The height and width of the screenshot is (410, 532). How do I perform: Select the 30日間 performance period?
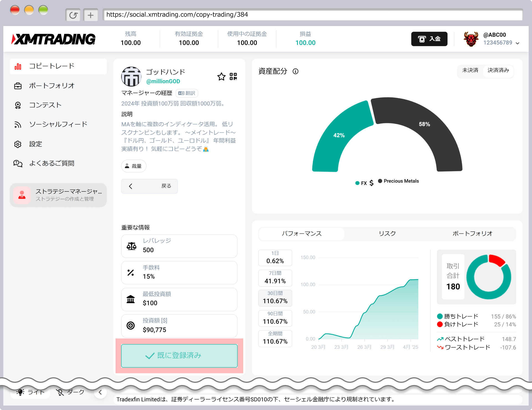coord(275,298)
